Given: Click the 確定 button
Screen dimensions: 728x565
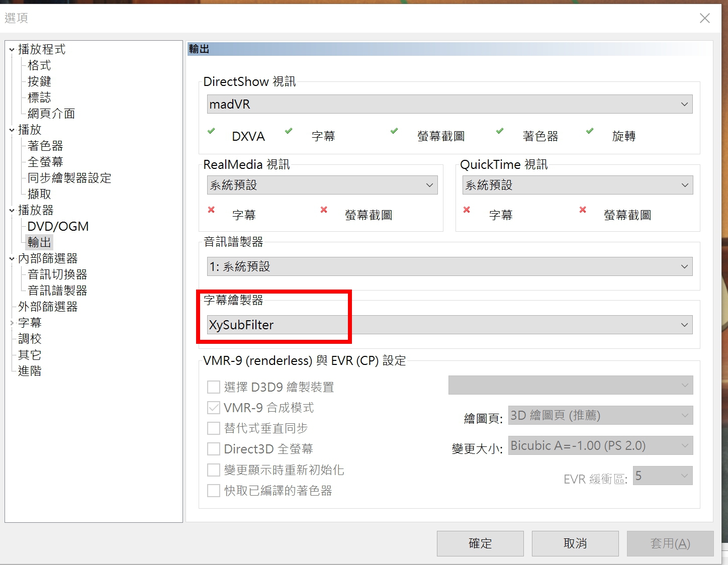Looking at the screenshot, I should point(480,543).
